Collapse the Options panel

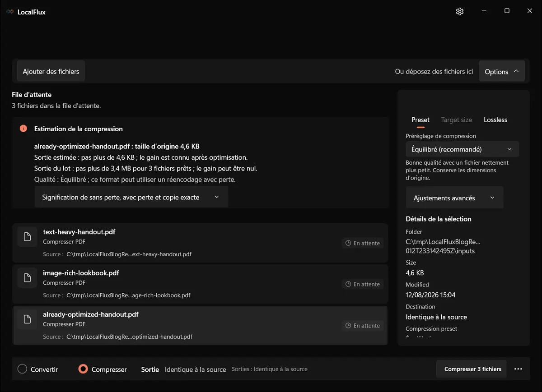point(502,71)
